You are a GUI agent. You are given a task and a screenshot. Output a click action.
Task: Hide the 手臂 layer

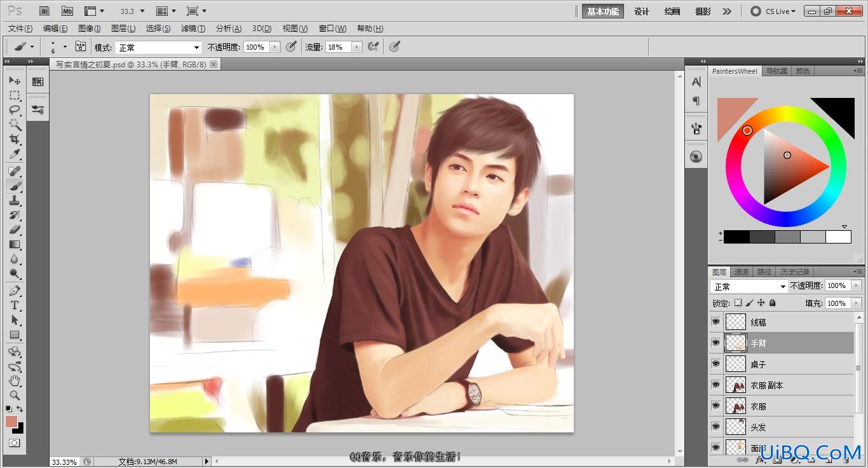pos(716,343)
